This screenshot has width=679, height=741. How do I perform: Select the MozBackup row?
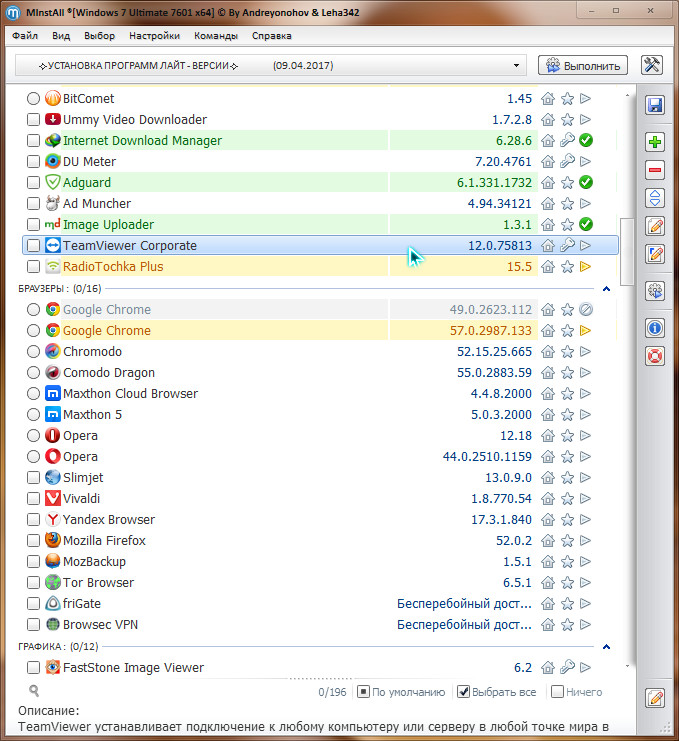[x=320, y=561]
